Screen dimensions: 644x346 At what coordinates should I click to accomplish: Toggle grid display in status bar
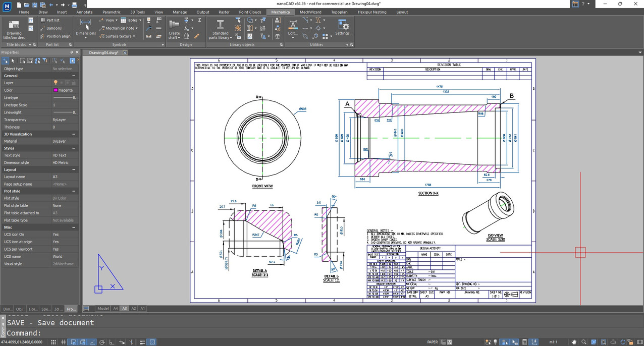click(x=64, y=342)
